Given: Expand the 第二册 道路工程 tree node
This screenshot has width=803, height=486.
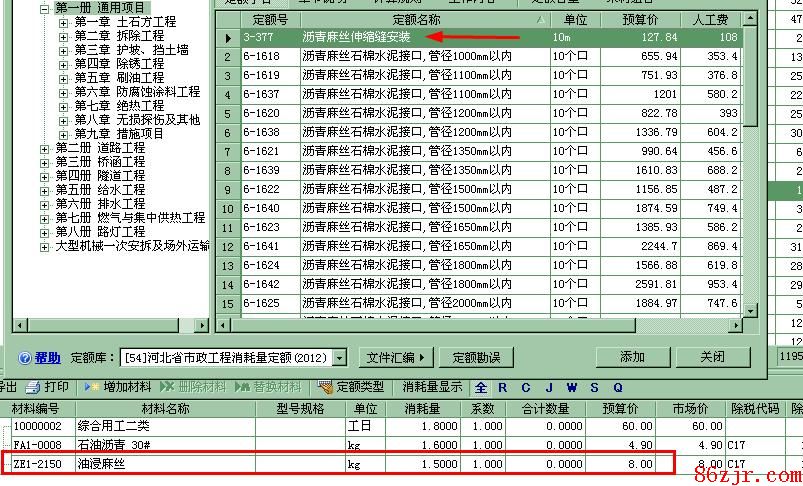Looking at the screenshot, I should coord(45,148).
